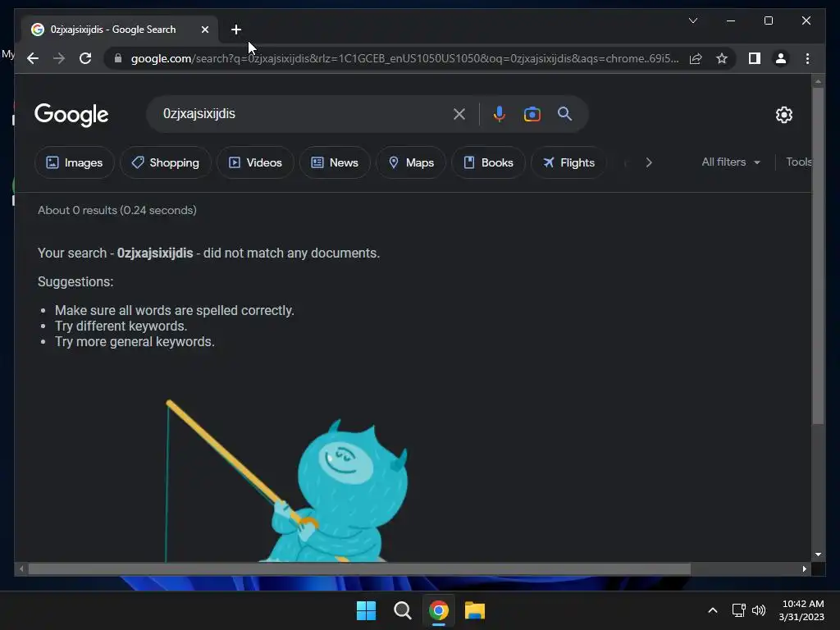
Task: Start voice search with the microphone
Action: click(x=499, y=114)
